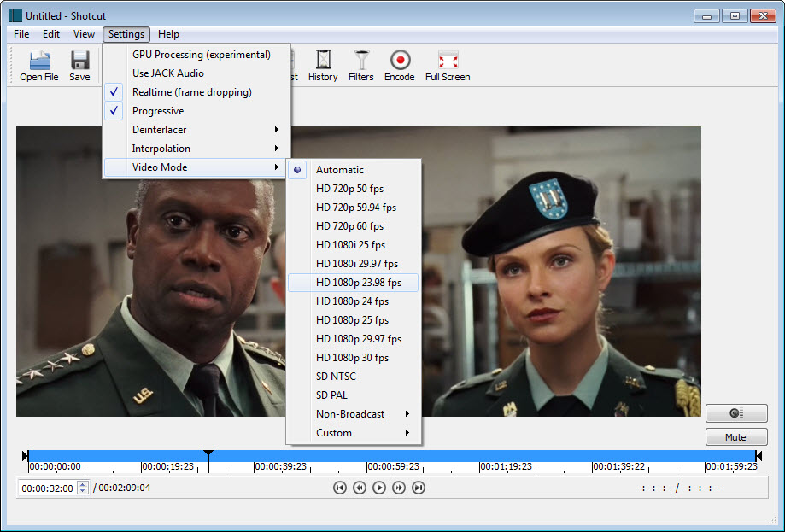The height and width of the screenshot is (532, 785).
Task: Expand the Non-Broadcast submenu
Action: (x=354, y=414)
